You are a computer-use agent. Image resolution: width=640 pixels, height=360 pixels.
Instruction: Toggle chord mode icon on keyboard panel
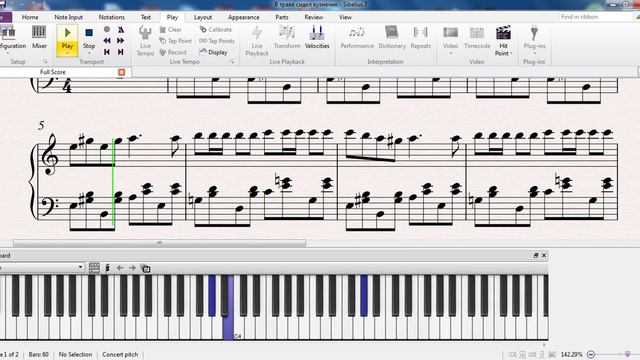[x=107, y=268]
